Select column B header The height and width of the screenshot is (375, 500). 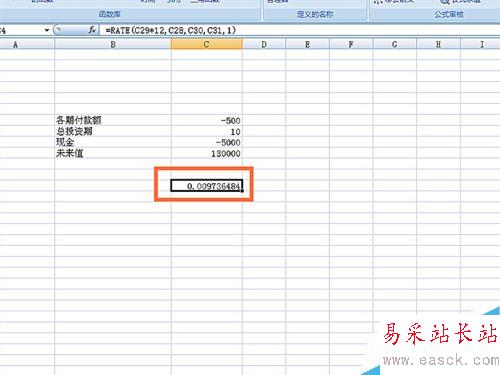[x=113, y=44]
